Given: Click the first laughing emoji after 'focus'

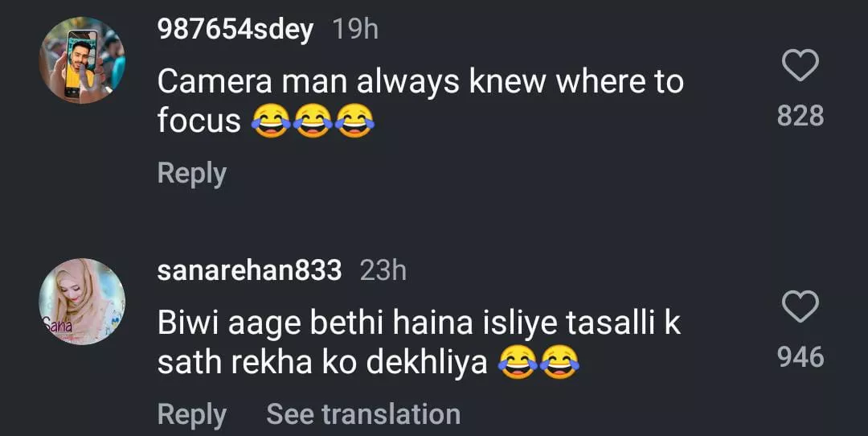Looking at the screenshot, I should pyautogui.click(x=270, y=122).
